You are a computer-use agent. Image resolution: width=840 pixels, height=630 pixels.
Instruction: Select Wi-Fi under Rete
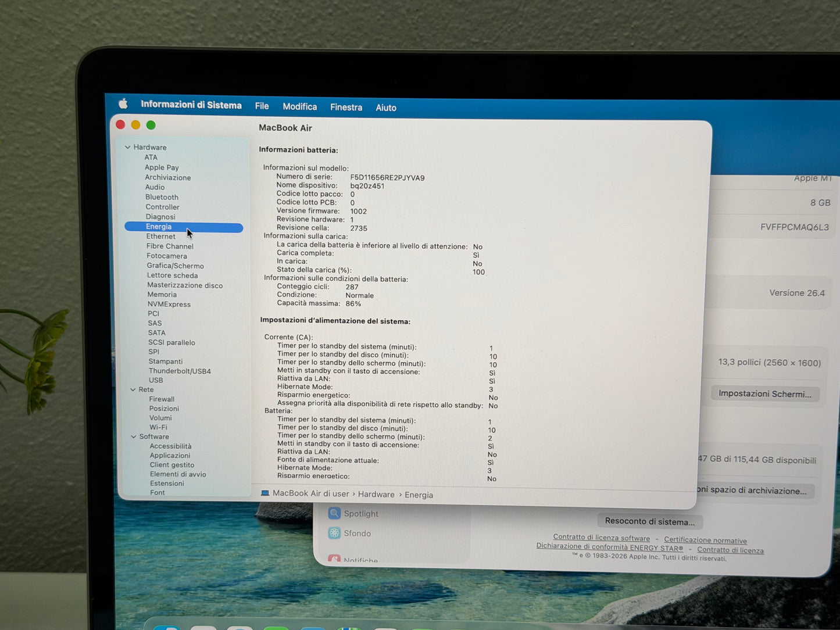(x=158, y=427)
